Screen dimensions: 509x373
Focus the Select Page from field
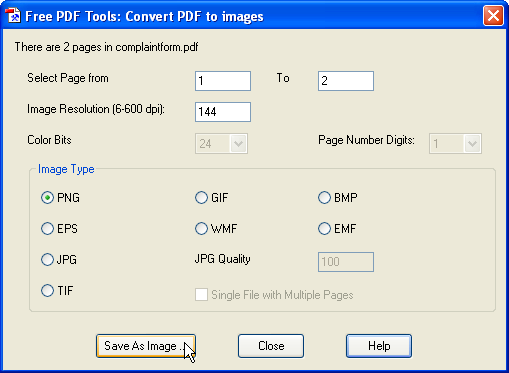point(223,81)
